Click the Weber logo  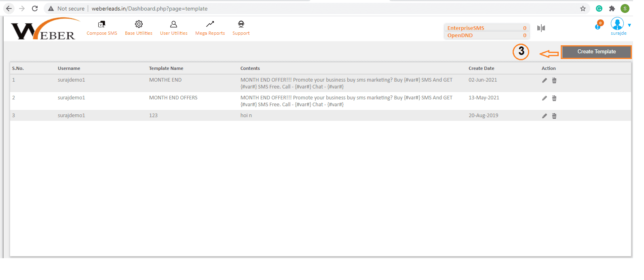(44, 29)
